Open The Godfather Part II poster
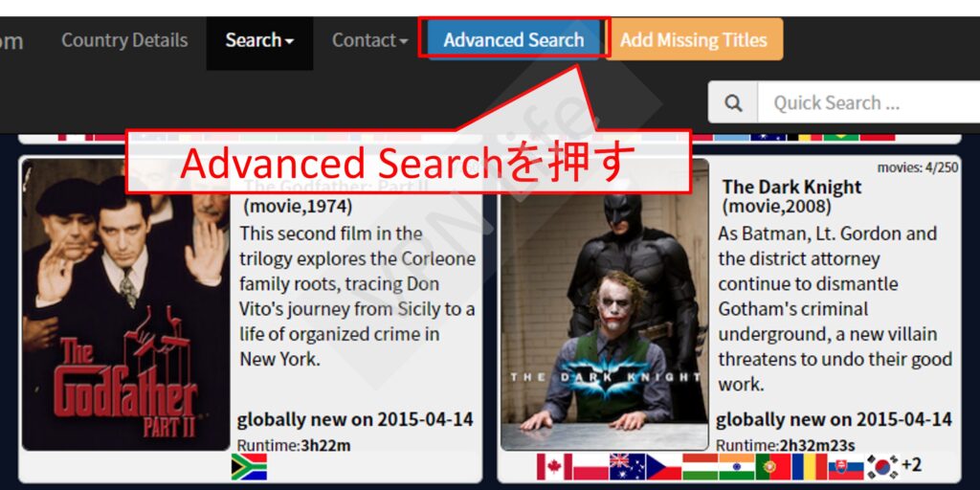980x490 pixels. click(x=125, y=306)
